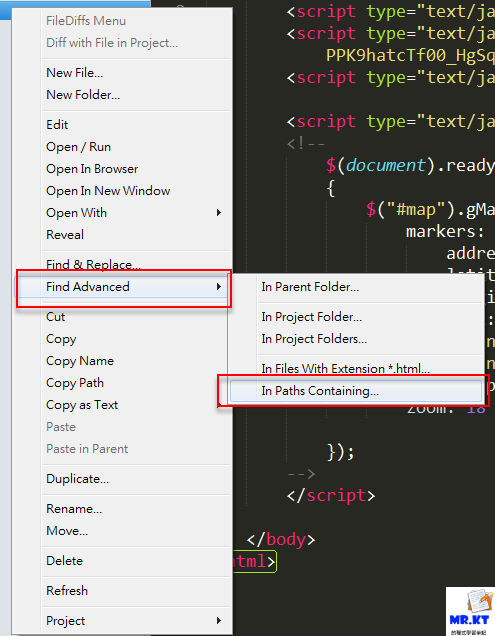Viewport: 495px width, 636px height.
Task: Choose Duplicate... from the menu
Action: pos(77,479)
